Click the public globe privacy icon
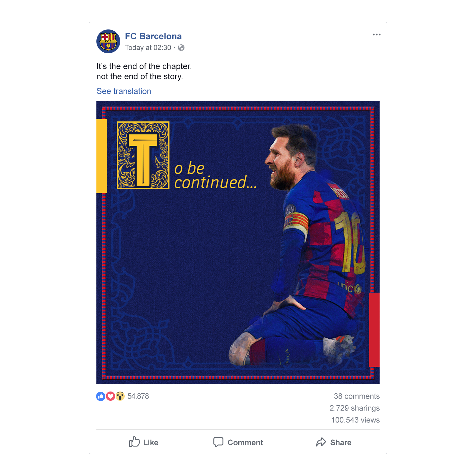Image resolution: width=476 pixels, height=476 pixels. tap(181, 48)
